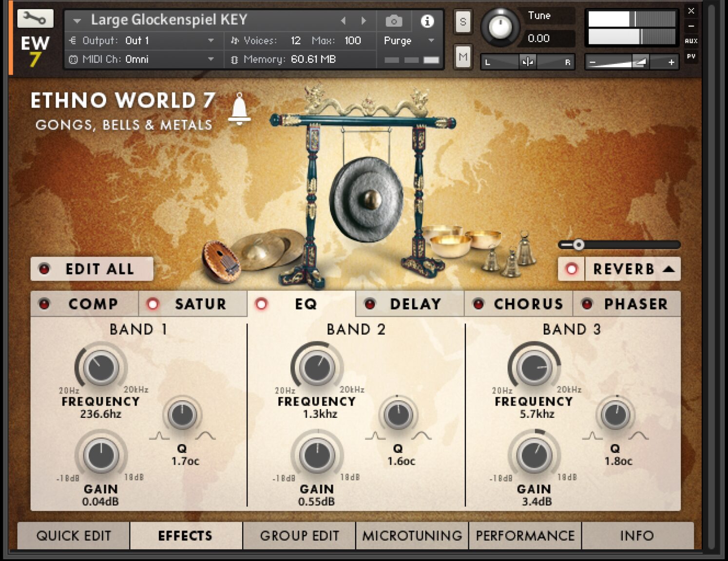Image resolution: width=728 pixels, height=561 pixels.
Task: Select the DELAY effect tab label
Action: 415,304
